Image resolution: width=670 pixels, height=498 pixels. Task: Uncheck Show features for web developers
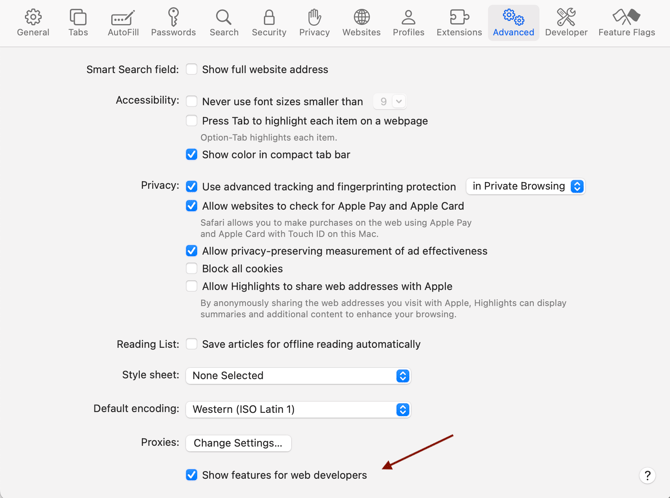(x=192, y=475)
